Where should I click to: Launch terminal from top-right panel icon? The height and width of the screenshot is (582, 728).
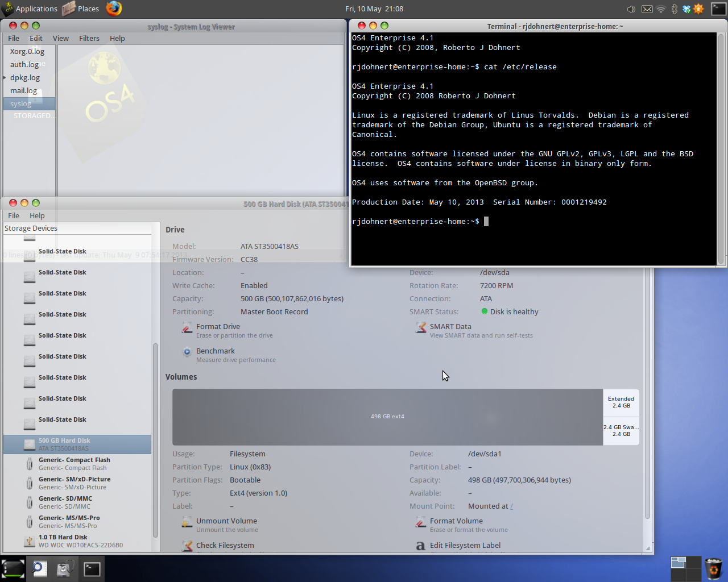718,9
